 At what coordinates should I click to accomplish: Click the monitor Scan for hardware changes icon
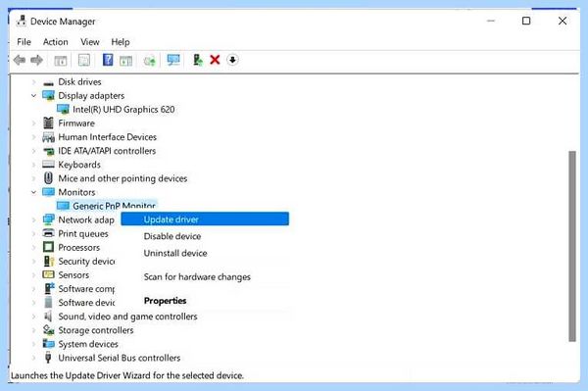coord(173,60)
